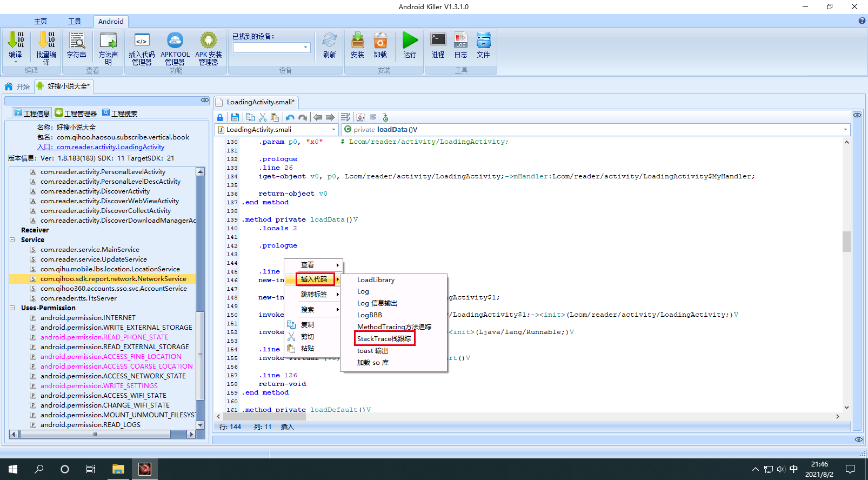This screenshot has height=480, width=868.
Task: Select com.reader.service.MainService in tree
Action: pos(90,250)
